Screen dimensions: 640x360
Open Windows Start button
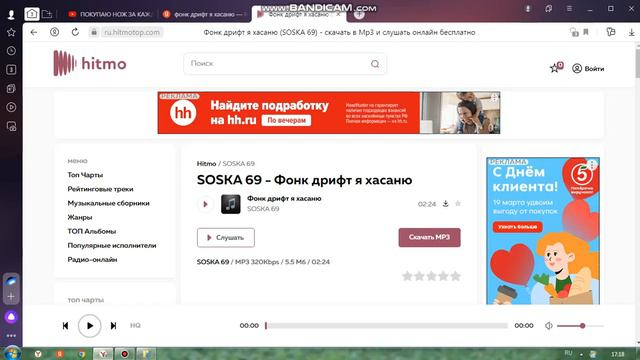click(11, 353)
